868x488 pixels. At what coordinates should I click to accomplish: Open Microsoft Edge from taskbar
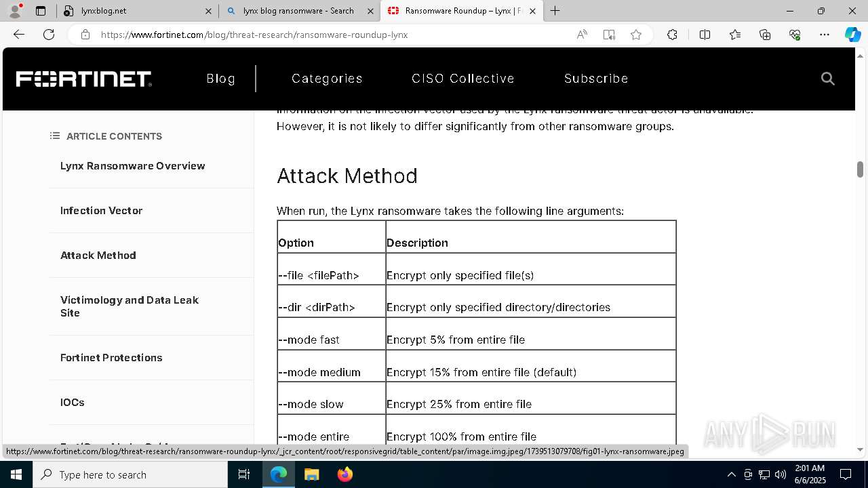click(279, 474)
